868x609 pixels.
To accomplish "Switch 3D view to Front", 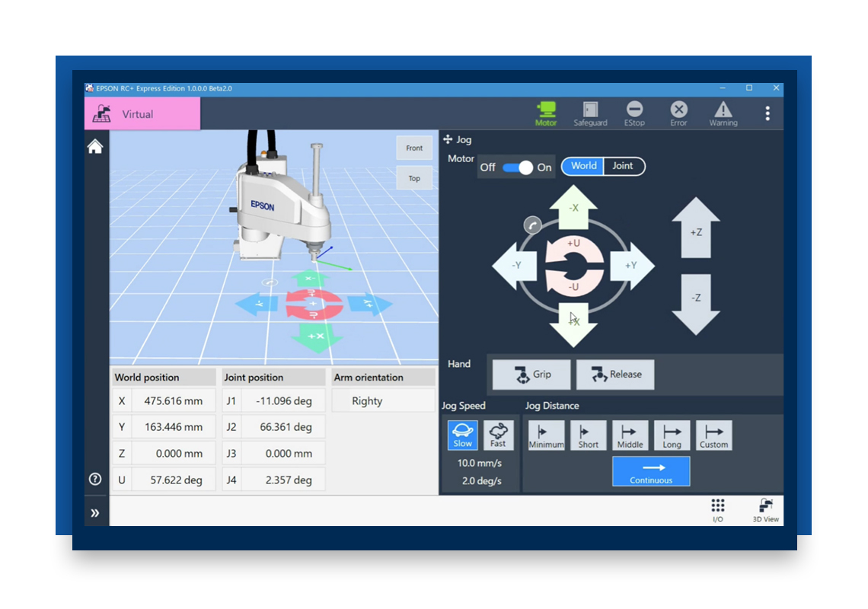I will (414, 148).
